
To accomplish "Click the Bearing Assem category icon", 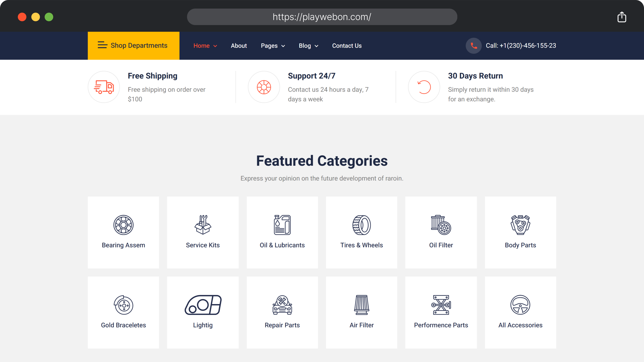I will [123, 225].
